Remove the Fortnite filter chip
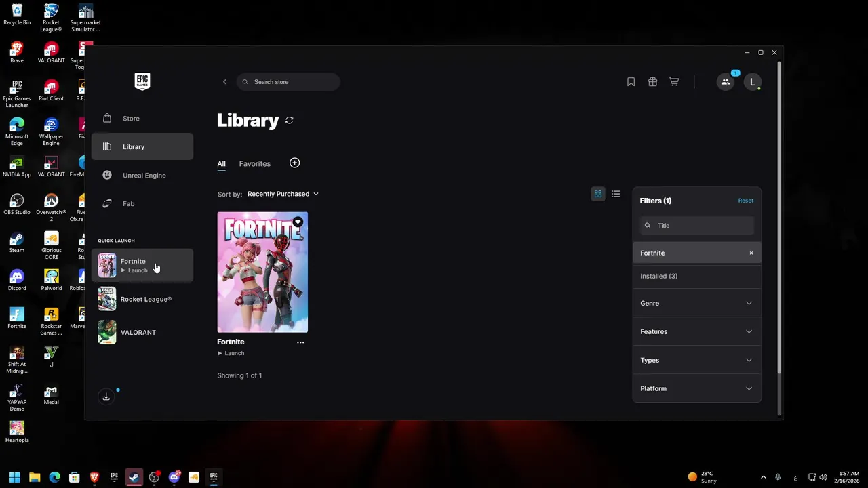The height and width of the screenshot is (488, 868). click(x=751, y=253)
